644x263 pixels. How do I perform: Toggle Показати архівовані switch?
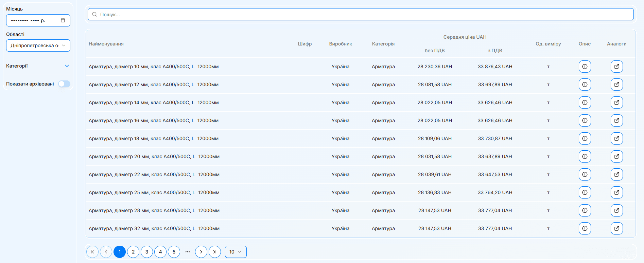(x=64, y=84)
